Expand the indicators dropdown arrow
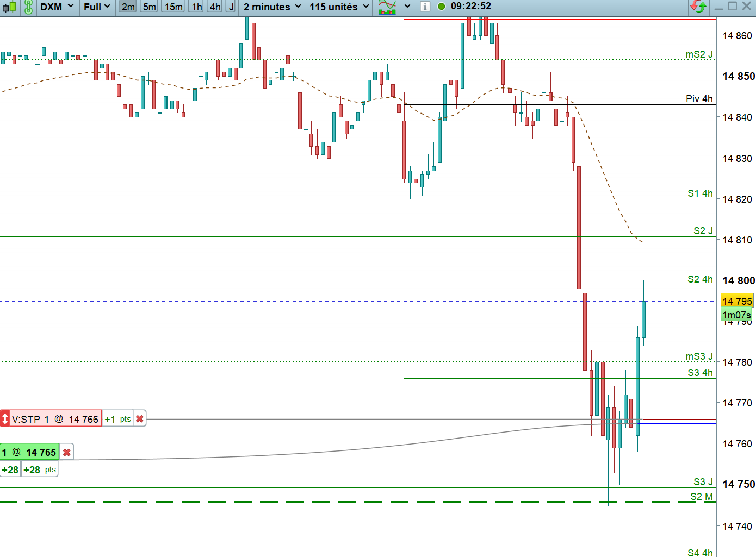This screenshot has height=557, width=756. [x=407, y=7]
